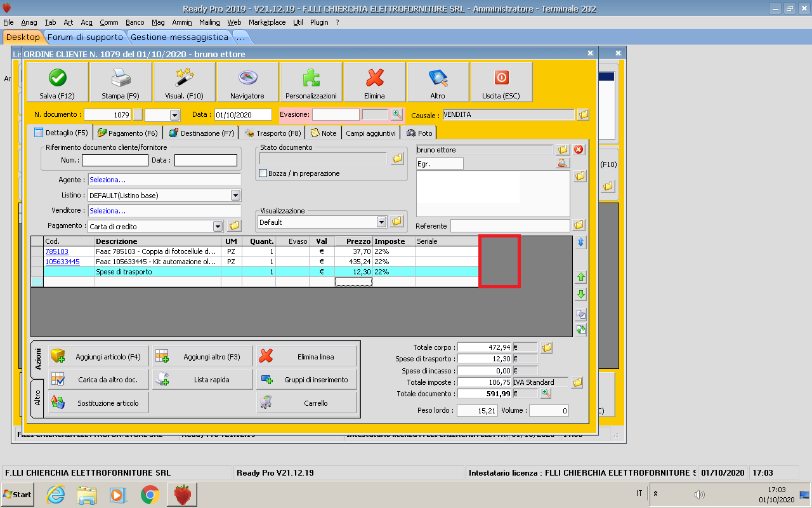Switch to Pagamento (F6) tab

pyautogui.click(x=128, y=133)
